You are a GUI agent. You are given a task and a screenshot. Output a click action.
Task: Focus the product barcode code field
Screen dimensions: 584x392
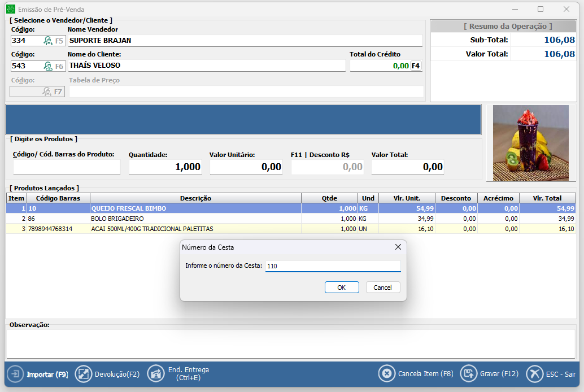67,167
